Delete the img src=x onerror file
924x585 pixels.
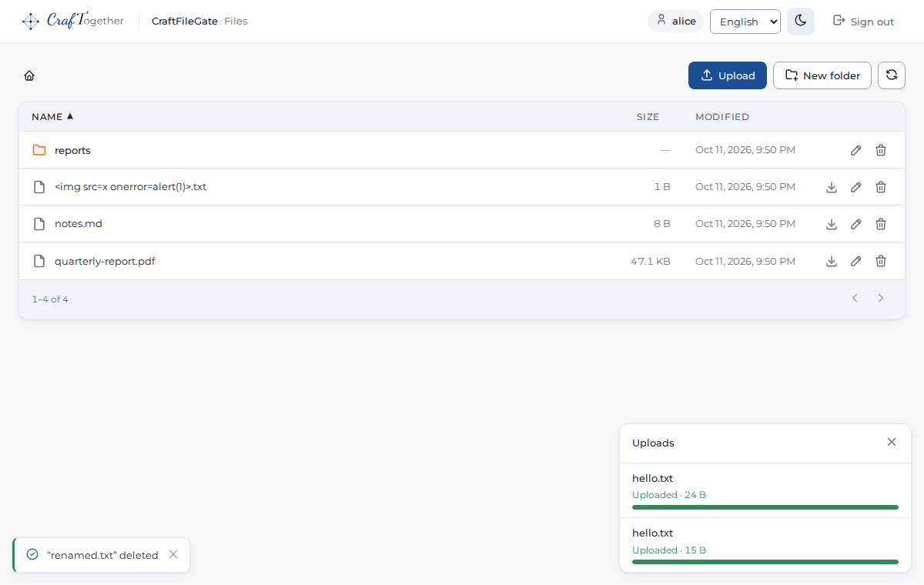pyautogui.click(x=881, y=187)
